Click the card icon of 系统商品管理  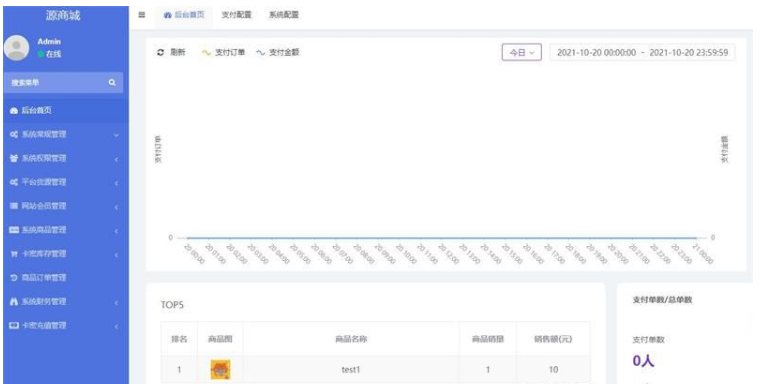[x=14, y=230]
